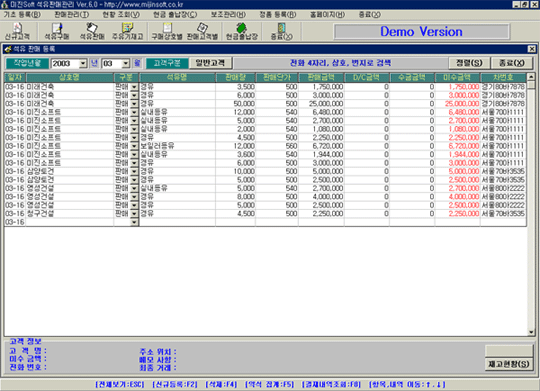This screenshot has height=391, width=540.
Task: Select the 3,500 판매량 cell
Action: point(236,87)
